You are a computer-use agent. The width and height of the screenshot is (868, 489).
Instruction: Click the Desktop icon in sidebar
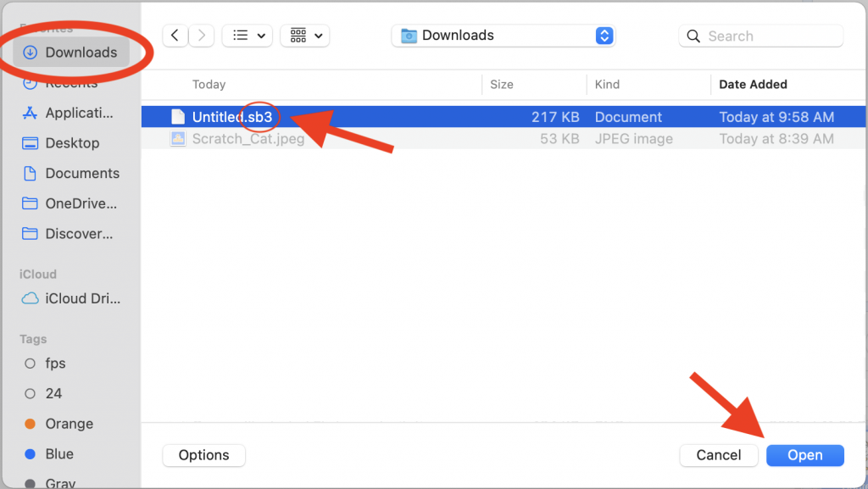pos(31,143)
